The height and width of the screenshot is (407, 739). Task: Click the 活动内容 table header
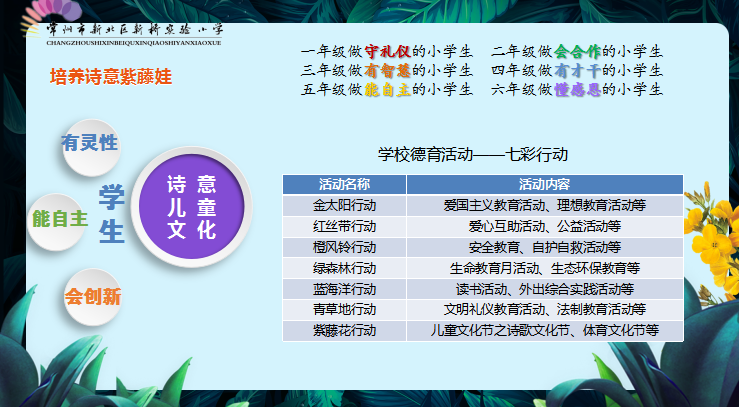[x=544, y=184]
